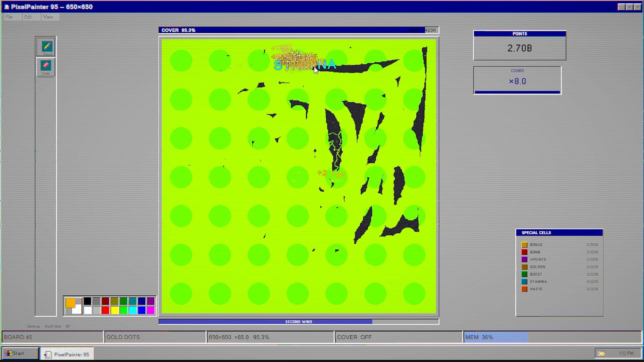Click the PixelPainter 95 taskbar button
Viewport: 644px width, 362px height.
(x=67, y=354)
